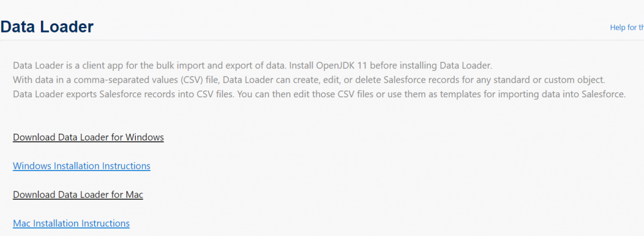Open Windows Installation Instructions link
The height and width of the screenshot is (236, 644).
point(81,166)
